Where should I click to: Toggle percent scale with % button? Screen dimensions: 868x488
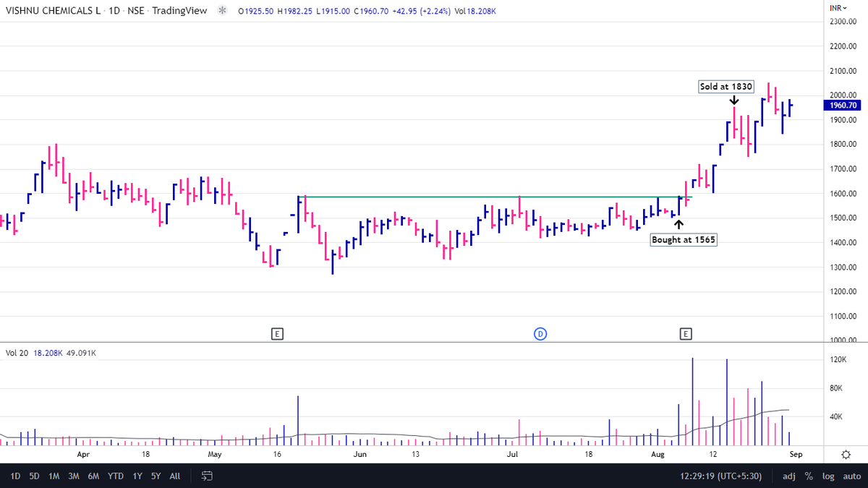point(809,476)
